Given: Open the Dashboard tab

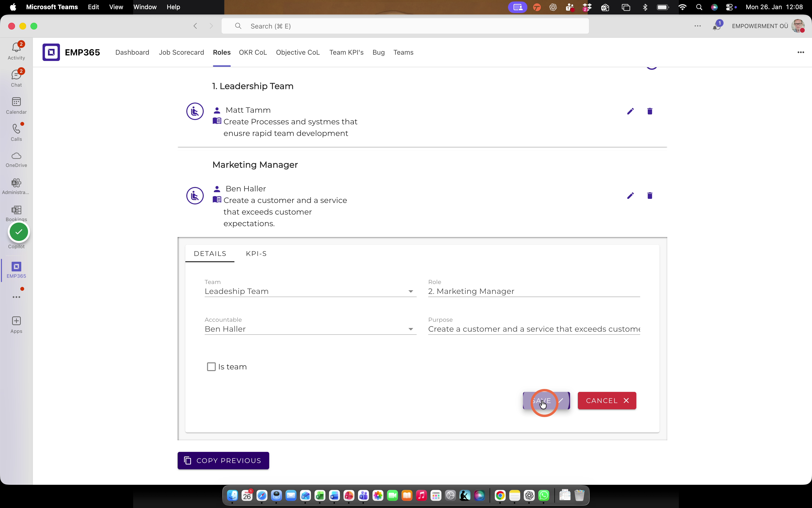Looking at the screenshot, I should [132, 52].
